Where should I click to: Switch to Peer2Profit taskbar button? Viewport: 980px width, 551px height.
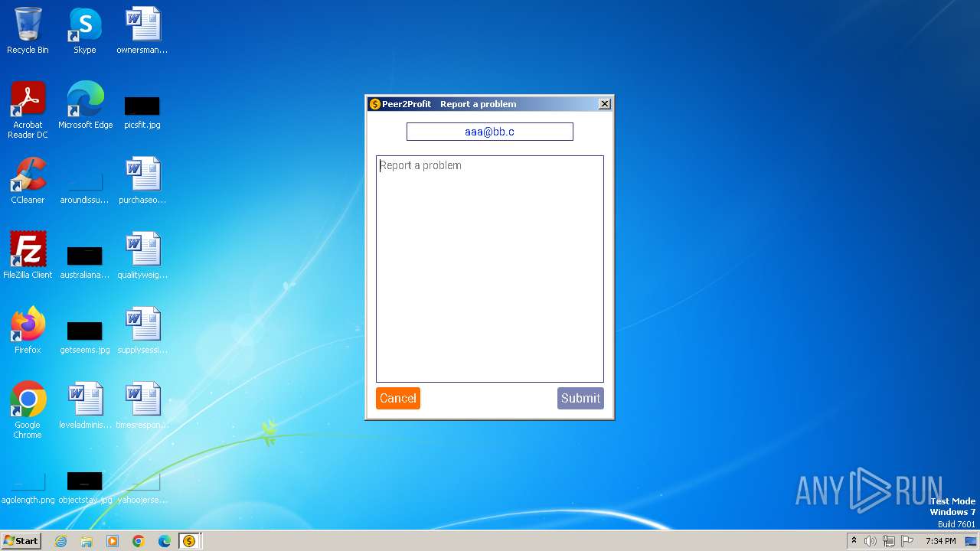click(189, 541)
